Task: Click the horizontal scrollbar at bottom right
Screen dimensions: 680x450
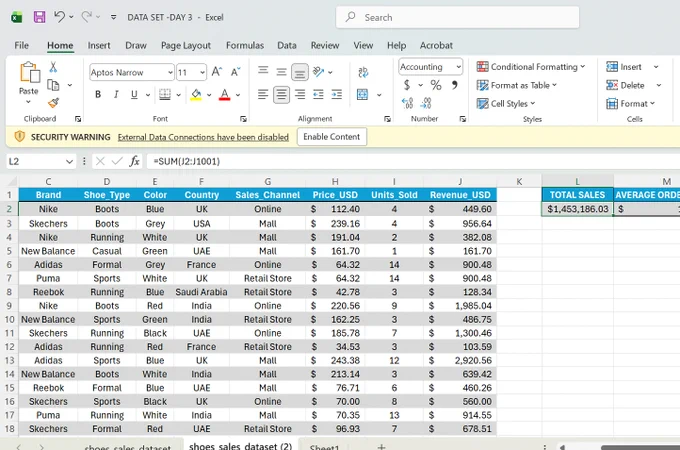Action: (640, 447)
